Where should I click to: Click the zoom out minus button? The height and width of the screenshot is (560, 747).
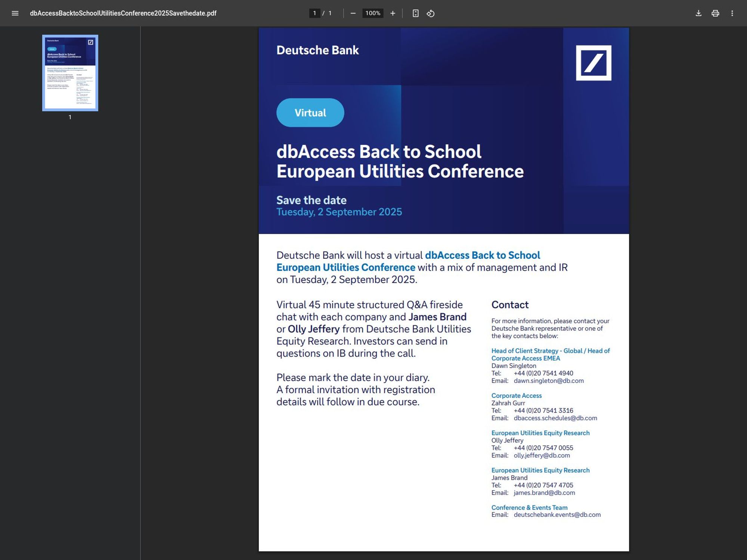(353, 13)
